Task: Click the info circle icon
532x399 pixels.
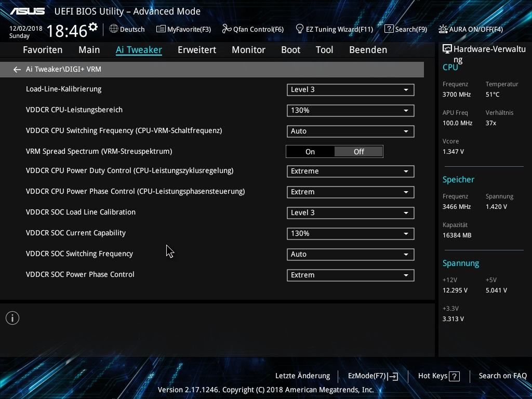Action: (12, 318)
